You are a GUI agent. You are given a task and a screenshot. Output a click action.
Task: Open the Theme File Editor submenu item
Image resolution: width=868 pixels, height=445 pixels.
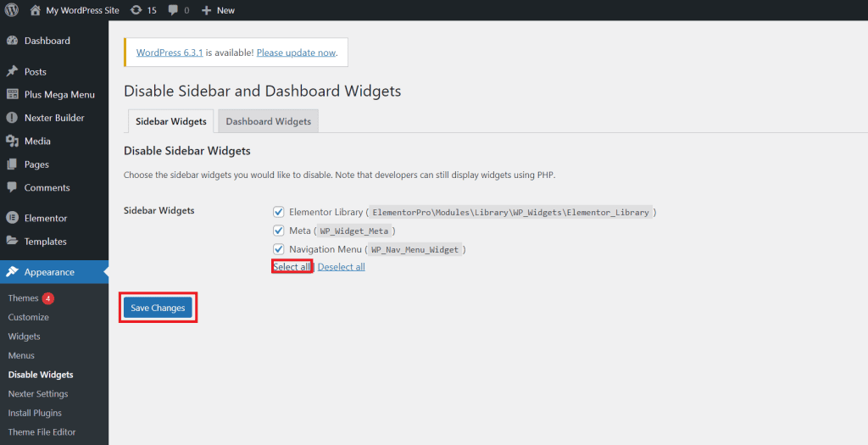click(42, 431)
